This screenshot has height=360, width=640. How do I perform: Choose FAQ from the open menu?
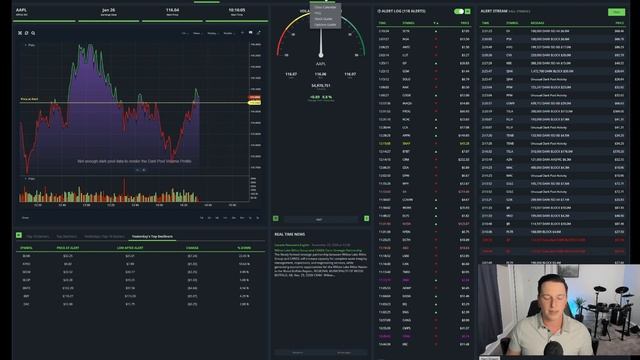(x=318, y=13)
